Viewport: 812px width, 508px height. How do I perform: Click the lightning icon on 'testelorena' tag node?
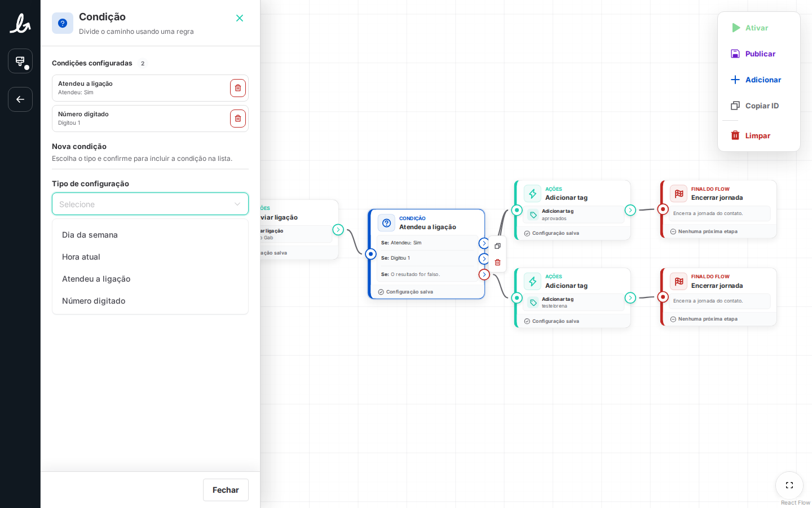pyautogui.click(x=532, y=282)
